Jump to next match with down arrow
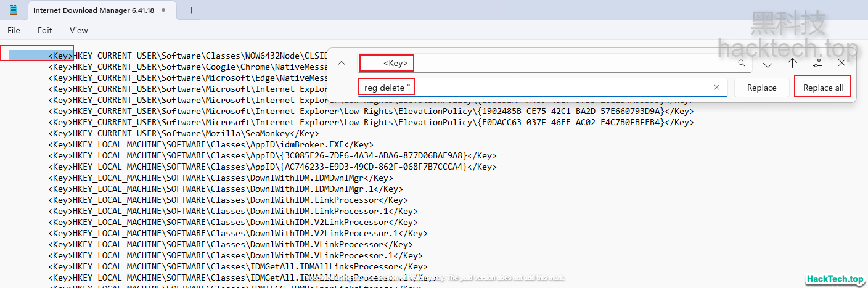 pos(768,63)
